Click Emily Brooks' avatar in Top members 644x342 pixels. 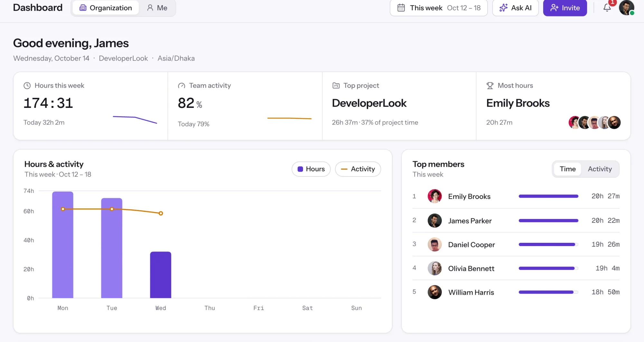pos(435,196)
